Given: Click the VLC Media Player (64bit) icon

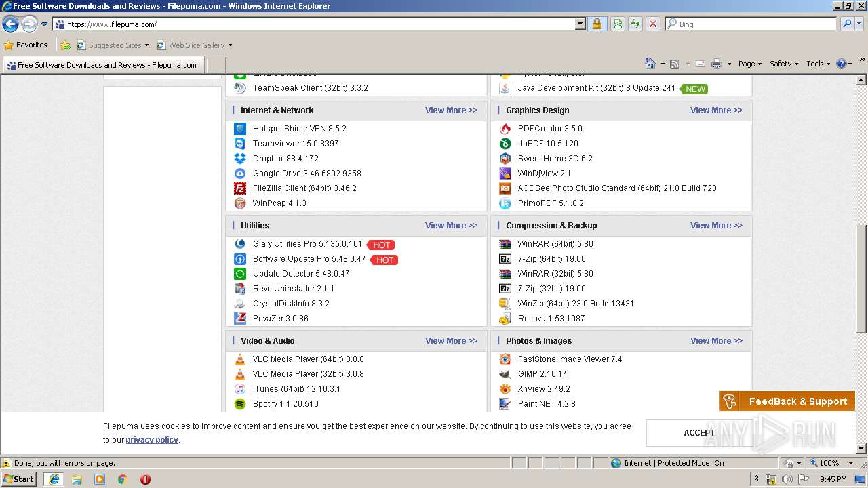Looking at the screenshot, I should click(x=240, y=359).
